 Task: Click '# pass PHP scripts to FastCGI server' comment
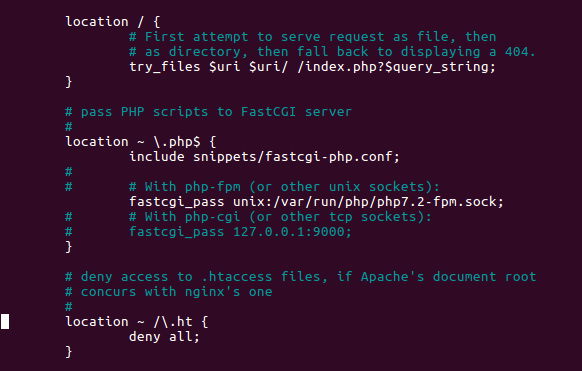208,112
